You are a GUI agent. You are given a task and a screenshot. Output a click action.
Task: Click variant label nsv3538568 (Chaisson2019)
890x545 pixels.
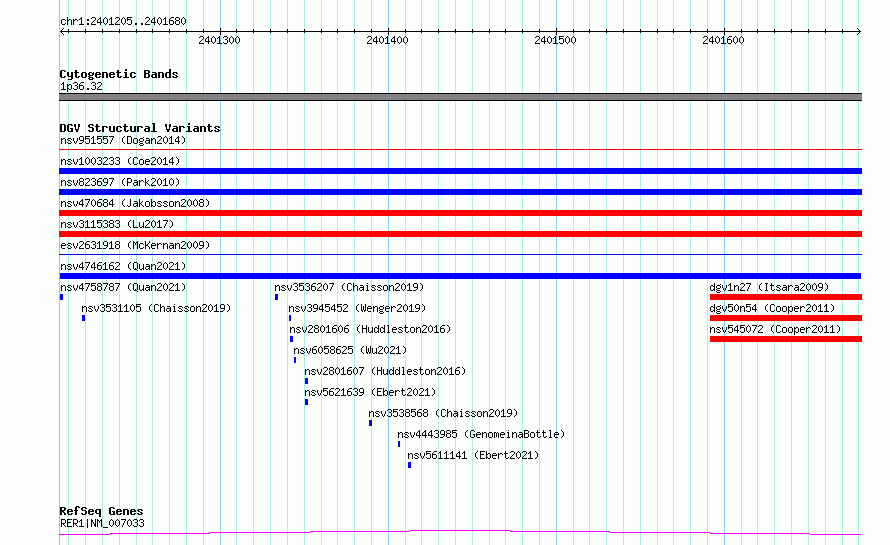[443, 413]
